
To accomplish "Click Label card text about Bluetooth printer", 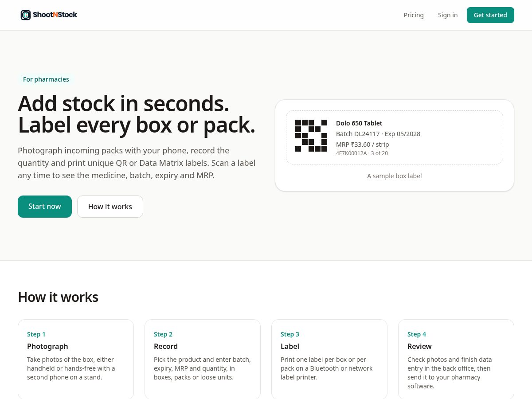I will tap(326, 368).
